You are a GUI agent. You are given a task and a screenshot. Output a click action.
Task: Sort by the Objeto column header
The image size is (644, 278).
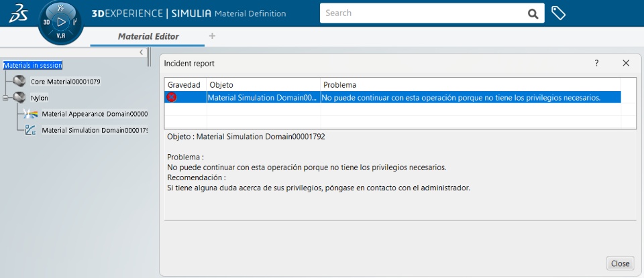coord(263,85)
